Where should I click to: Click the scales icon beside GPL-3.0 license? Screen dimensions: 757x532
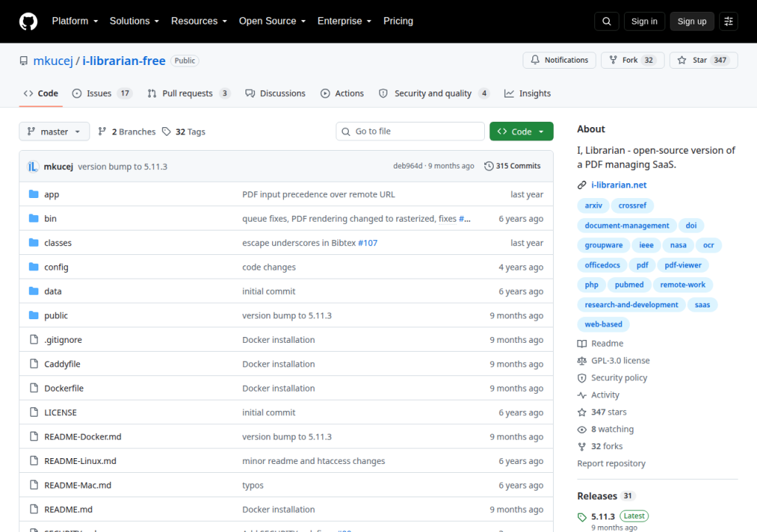tap(582, 361)
